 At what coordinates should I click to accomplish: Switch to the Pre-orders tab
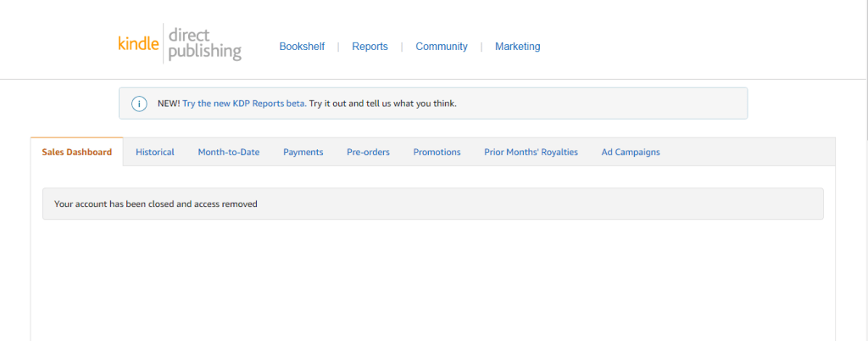[368, 152]
